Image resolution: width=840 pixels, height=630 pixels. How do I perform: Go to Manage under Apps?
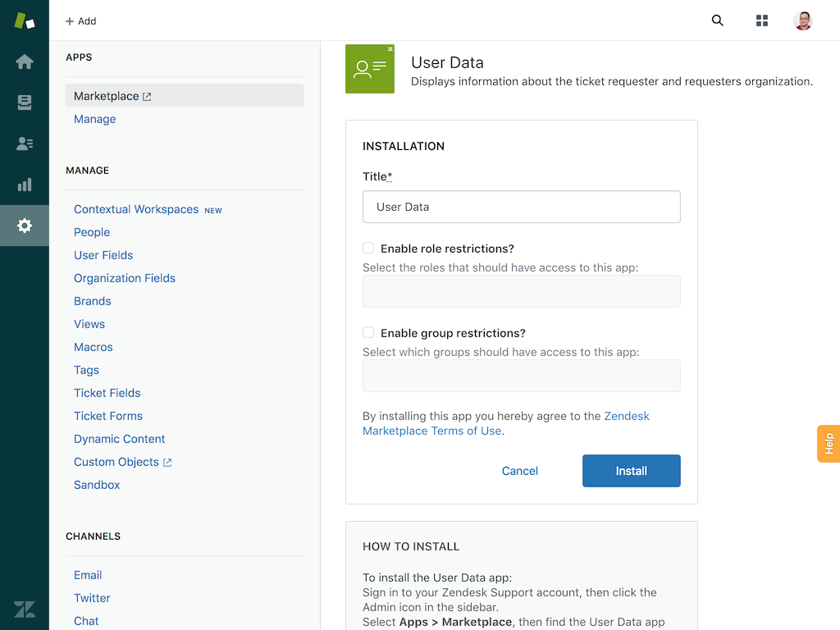point(94,118)
